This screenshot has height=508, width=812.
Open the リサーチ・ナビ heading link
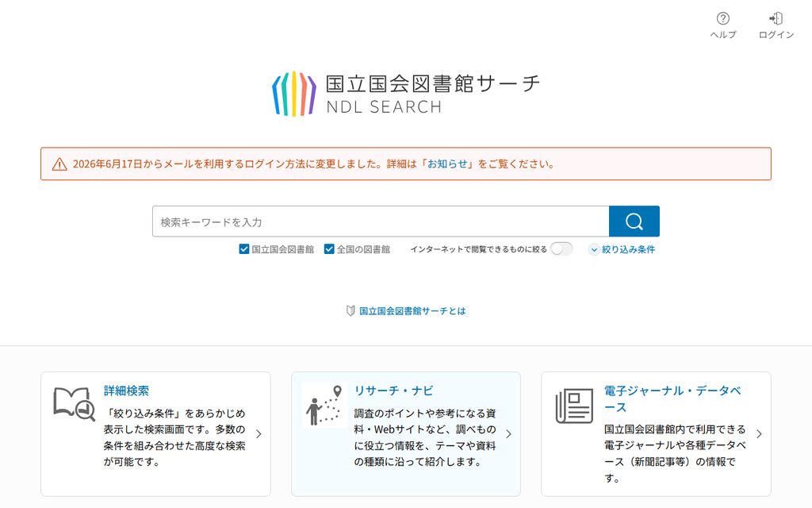tap(393, 391)
